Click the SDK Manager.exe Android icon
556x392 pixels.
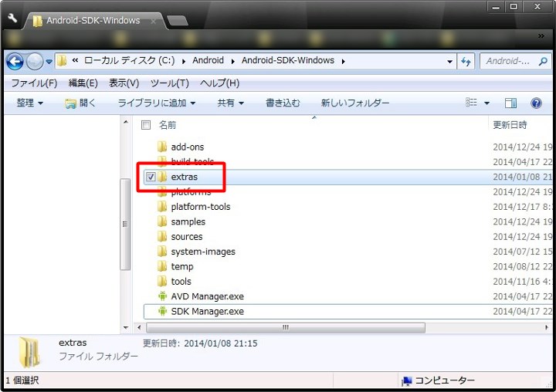[162, 311]
